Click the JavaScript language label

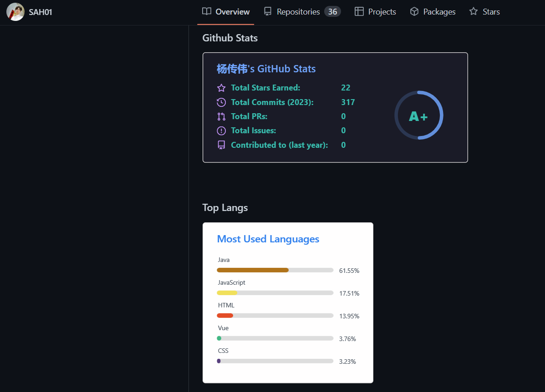pyautogui.click(x=231, y=282)
